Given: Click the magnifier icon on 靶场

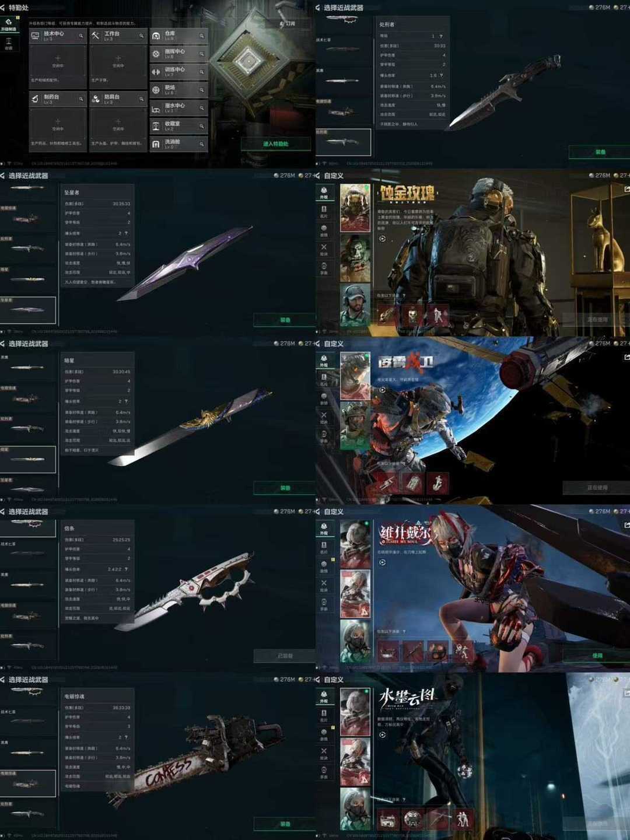Looking at the screenshot, I should tap(202, 90).
